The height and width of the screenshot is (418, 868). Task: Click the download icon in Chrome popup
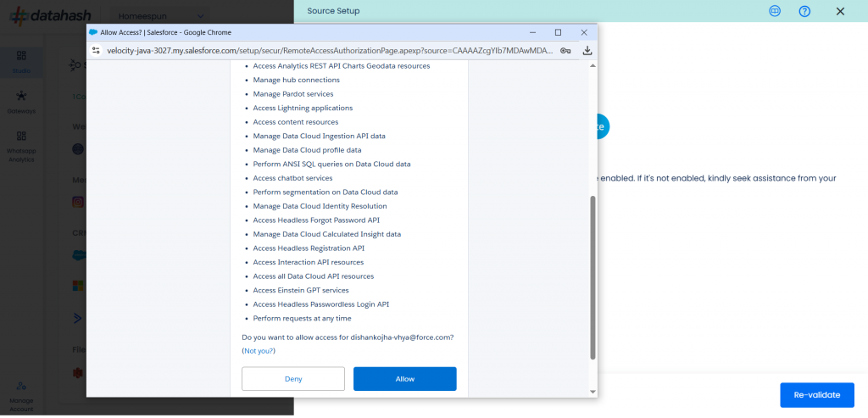click(x=588, y=50)
